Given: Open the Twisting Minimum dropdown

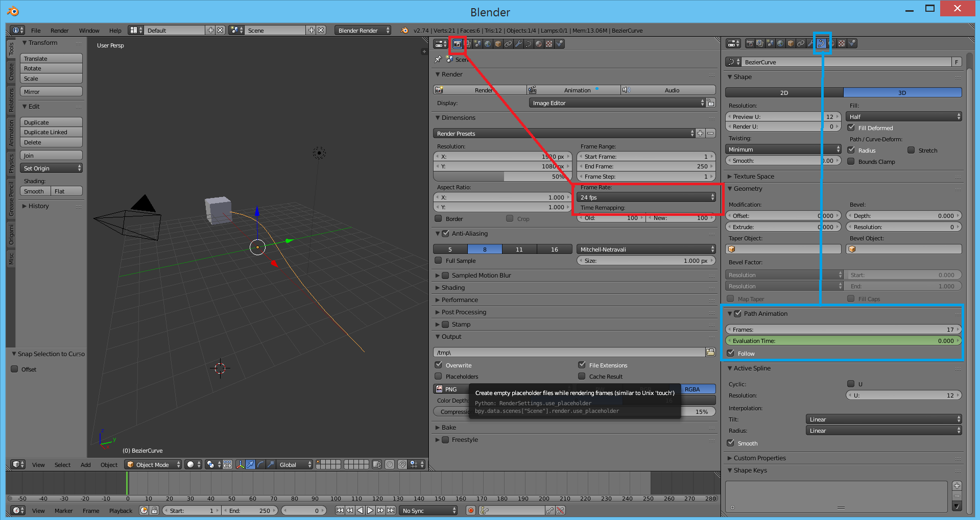Looking at the screenshot, I should pos(783,149).
